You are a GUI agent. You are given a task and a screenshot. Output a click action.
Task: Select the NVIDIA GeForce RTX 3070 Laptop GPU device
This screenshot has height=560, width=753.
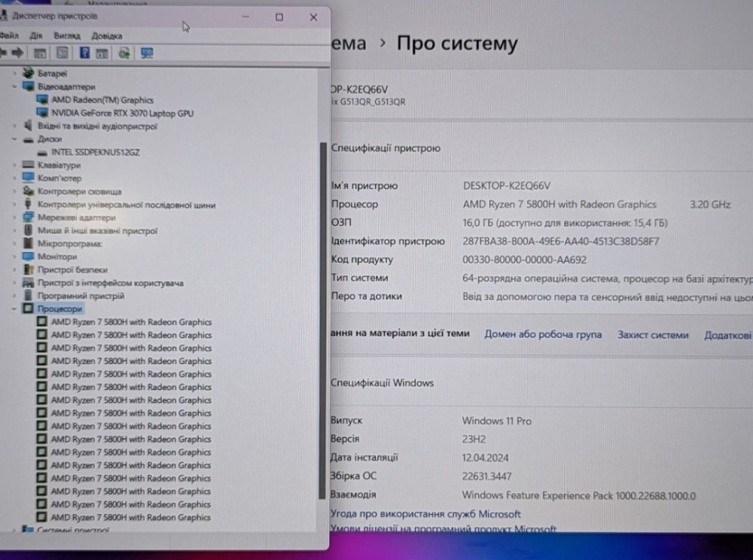pos(122,113)
